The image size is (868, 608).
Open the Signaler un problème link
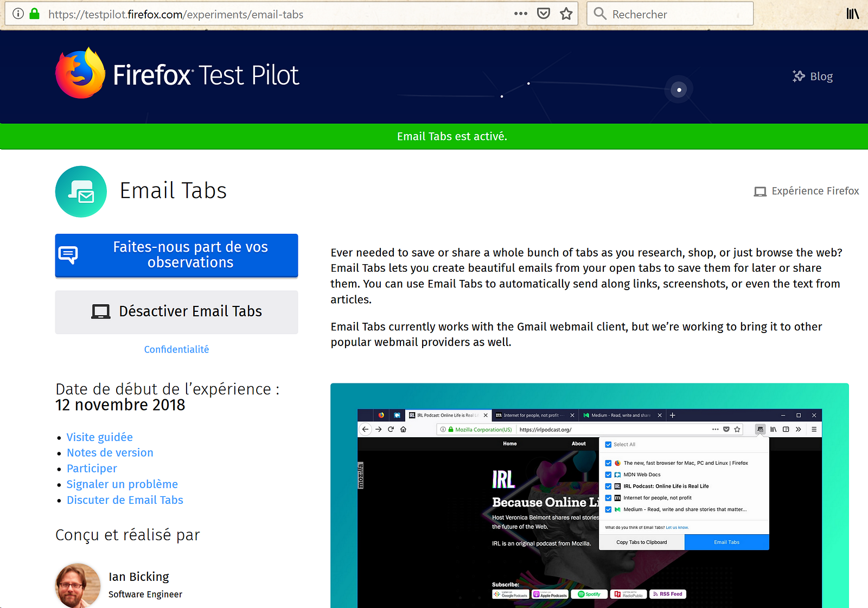[x=122, y=484]
